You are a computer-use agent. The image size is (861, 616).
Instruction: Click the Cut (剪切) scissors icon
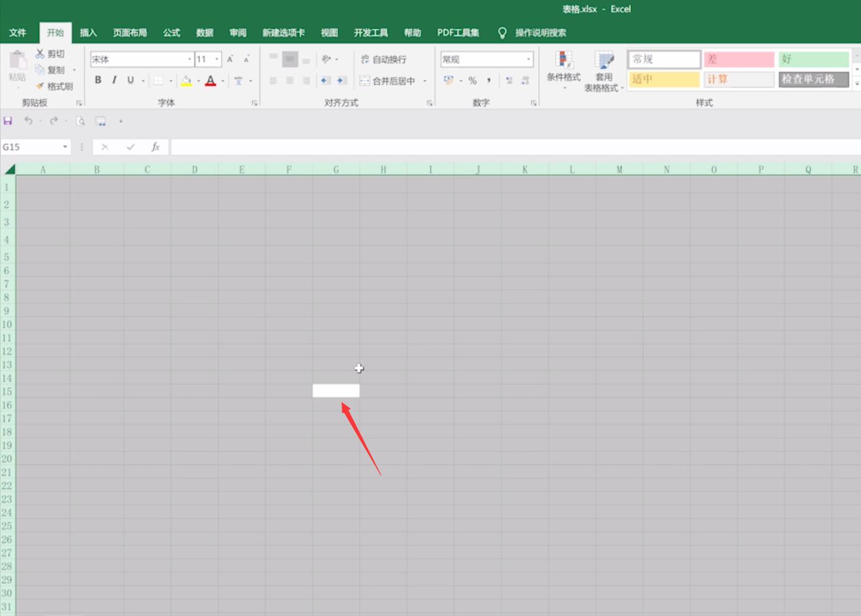coord(40,54)
